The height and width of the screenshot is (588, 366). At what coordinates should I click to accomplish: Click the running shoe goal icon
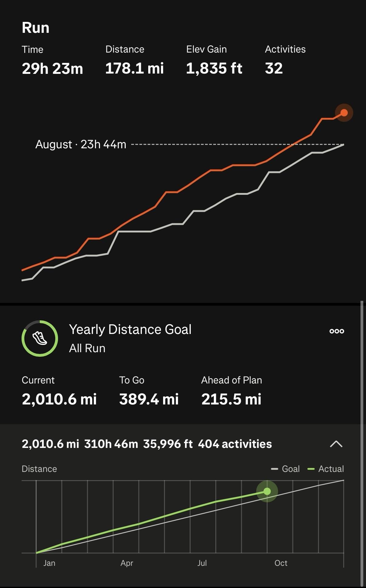coord(40,338)
